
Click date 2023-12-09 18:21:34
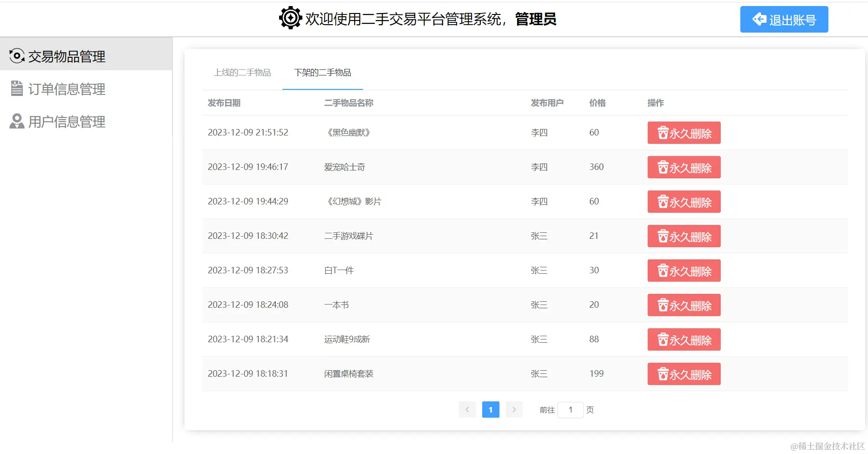[x=248, y=339]
